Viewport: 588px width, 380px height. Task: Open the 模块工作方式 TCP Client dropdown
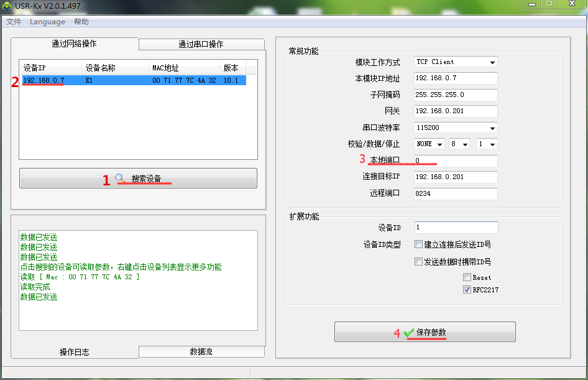[x=492, y=62]
